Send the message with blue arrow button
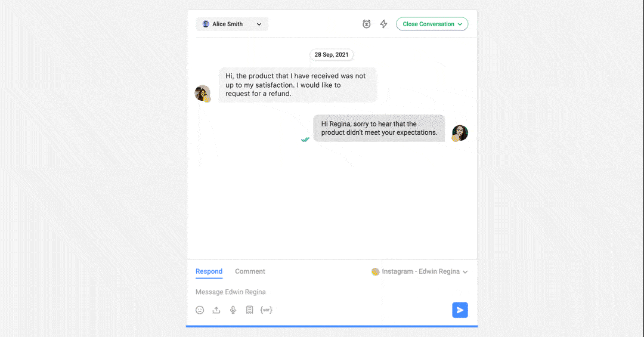The image size is (644, 337). pos(460,310)
